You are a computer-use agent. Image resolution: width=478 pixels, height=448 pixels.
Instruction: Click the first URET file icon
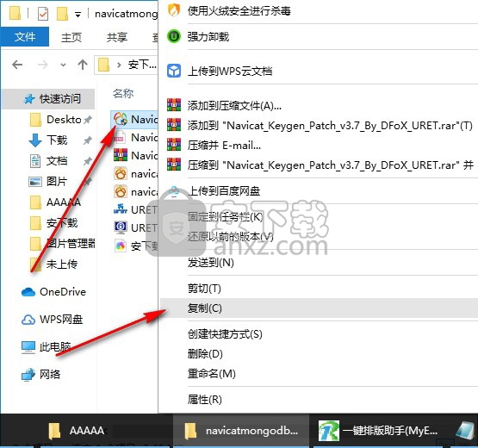tap(121, 209)
